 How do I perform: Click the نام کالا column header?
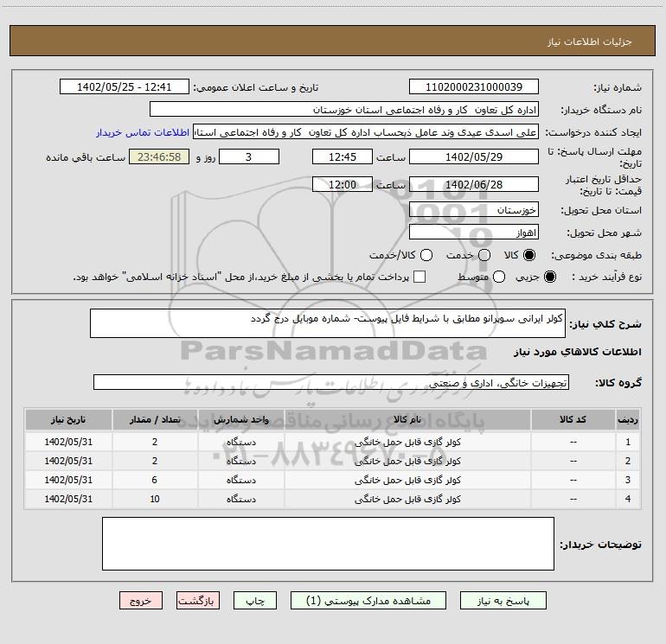tap(407, 420)
